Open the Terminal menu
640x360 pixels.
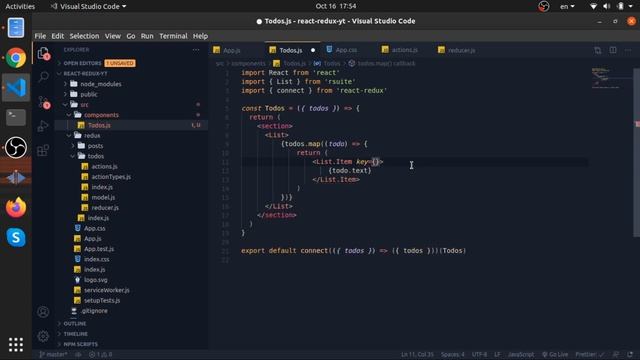[x=173, y=36]
